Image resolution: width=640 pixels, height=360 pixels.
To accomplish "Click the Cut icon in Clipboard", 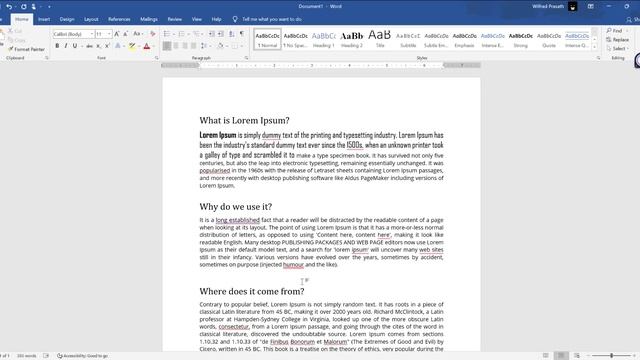I will tap(14, 31).
